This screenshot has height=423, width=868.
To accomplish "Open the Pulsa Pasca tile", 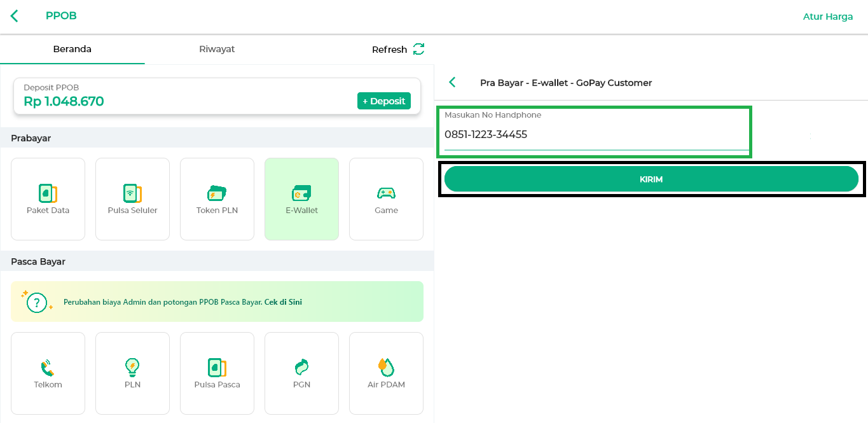I will click(217, 373).
